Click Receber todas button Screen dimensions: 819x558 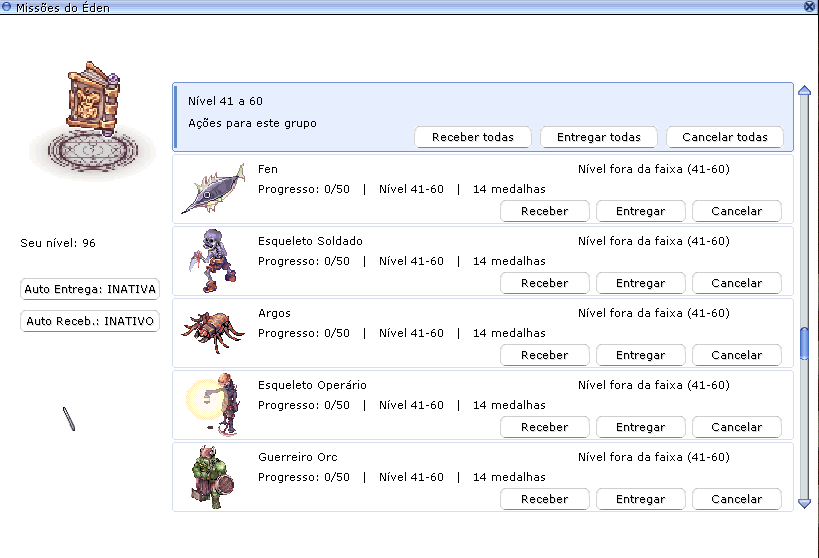click(473, 137)
